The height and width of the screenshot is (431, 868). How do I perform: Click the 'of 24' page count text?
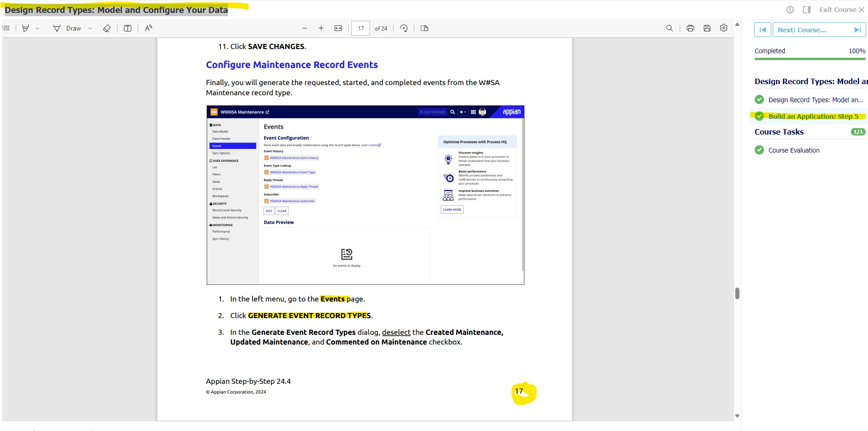click(x=381, y=28)
